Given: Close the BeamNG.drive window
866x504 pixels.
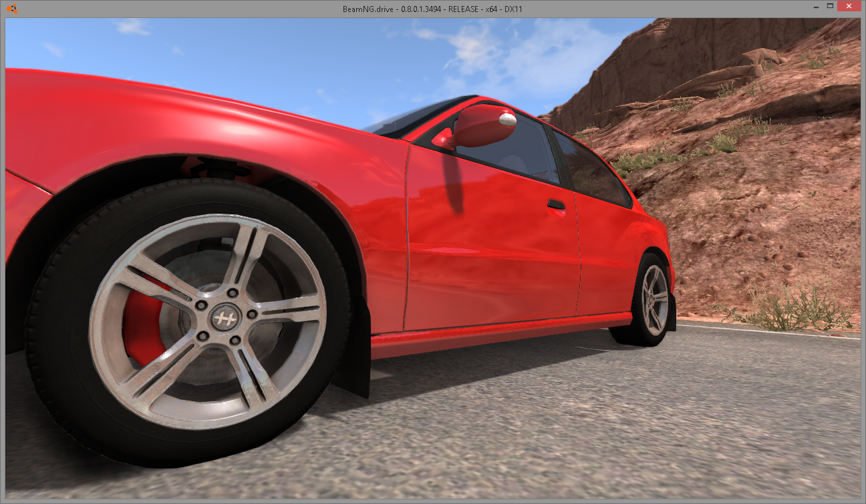Looking at the screenshot, I should pyautogui.click(x=849, y=7).
